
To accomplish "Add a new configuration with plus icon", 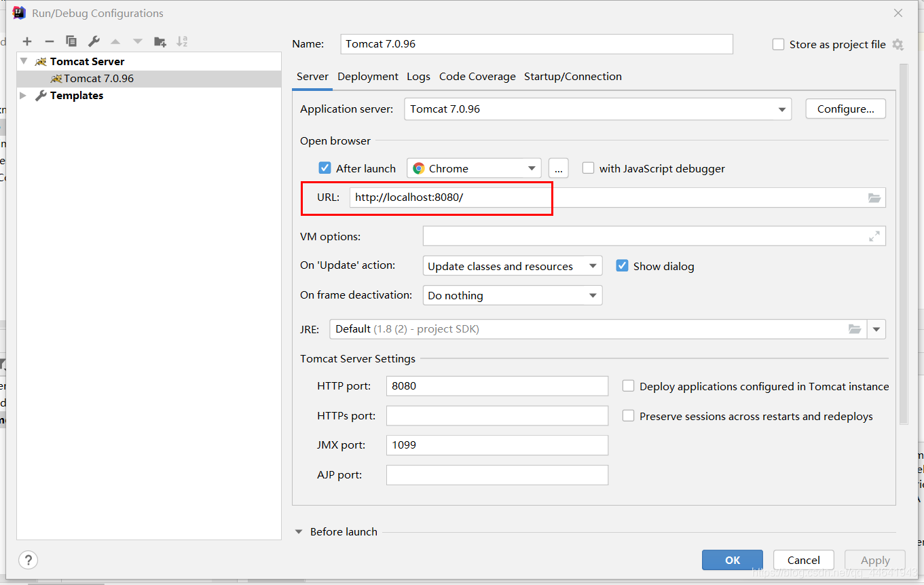I will pos(27,41).
